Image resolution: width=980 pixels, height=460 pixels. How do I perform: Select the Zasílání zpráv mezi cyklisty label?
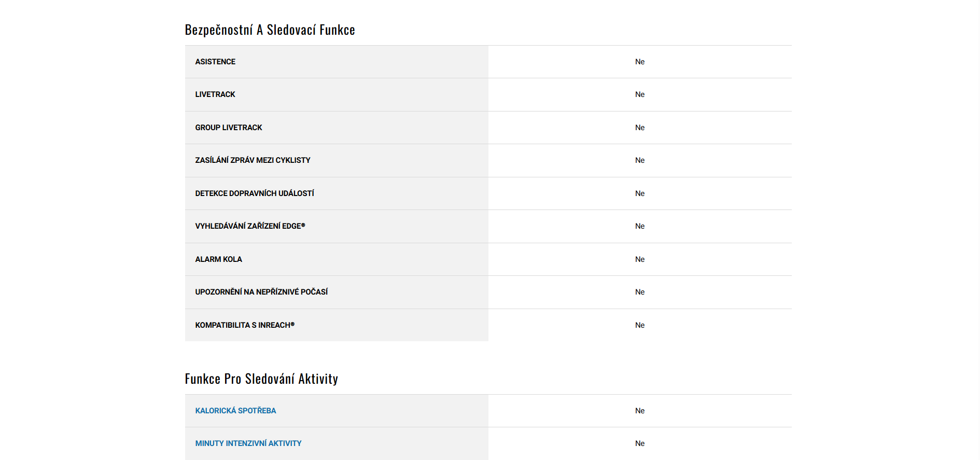click(253, 160)
